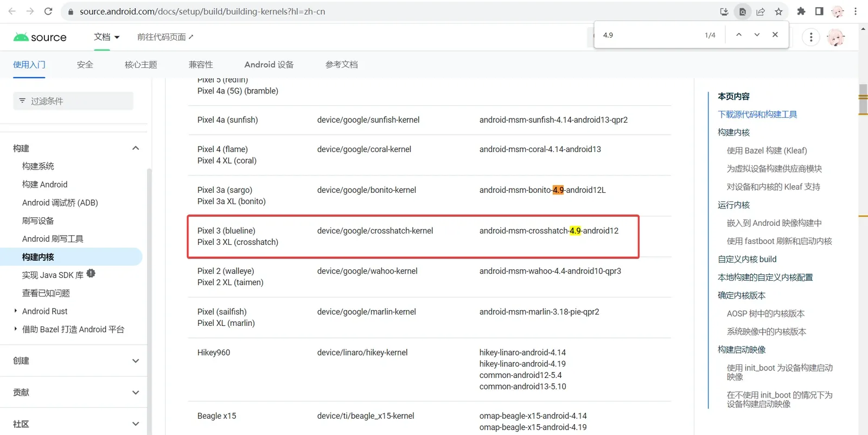868x435 pixels.
Task: Open the extensions puzzle icon
Action: tap(801, 11)
